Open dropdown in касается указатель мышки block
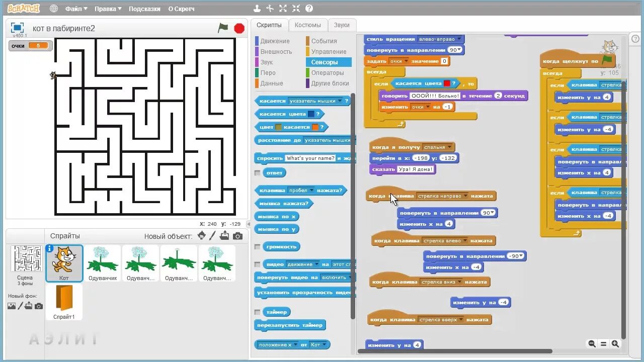 pyautogui.click(x=339, y=101)
